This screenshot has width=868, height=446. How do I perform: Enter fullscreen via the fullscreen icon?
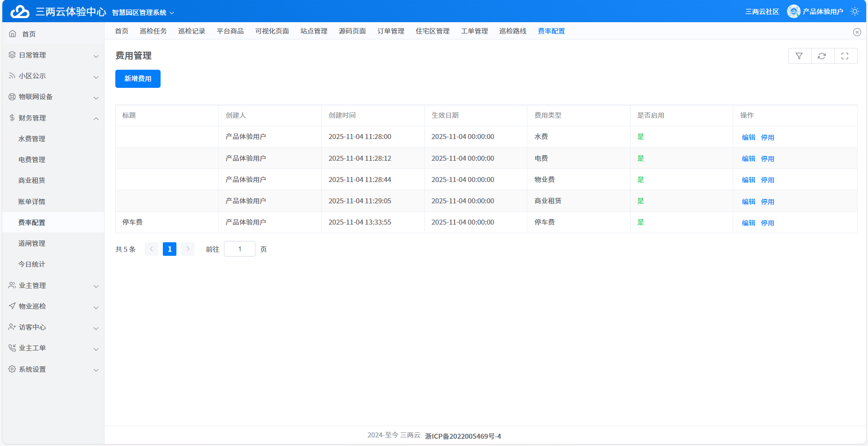845,56
